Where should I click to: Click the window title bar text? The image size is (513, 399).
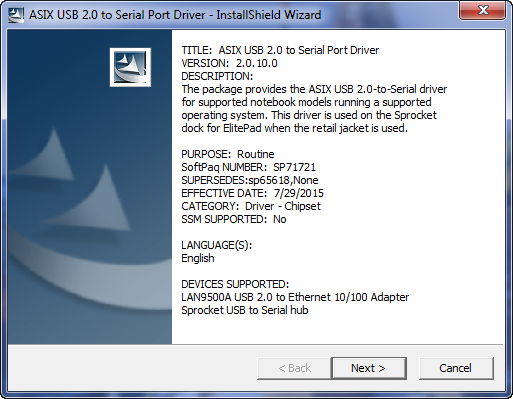tap(175, 15)
